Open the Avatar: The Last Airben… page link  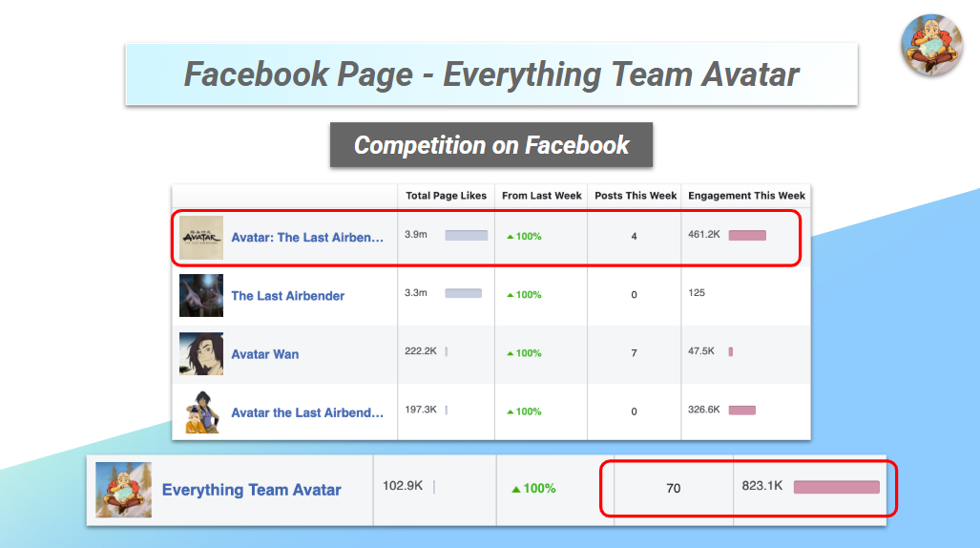click(307, 238)
